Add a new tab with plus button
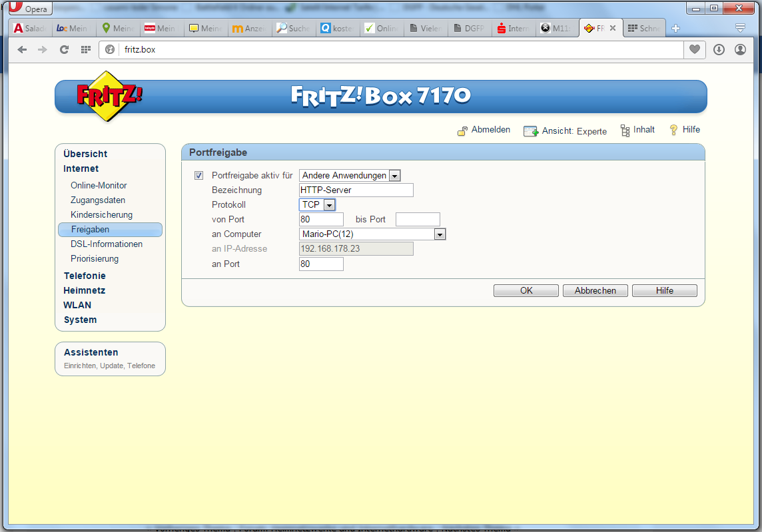The image size is (762, 532). pyautogui.click(x=675, y=28)
